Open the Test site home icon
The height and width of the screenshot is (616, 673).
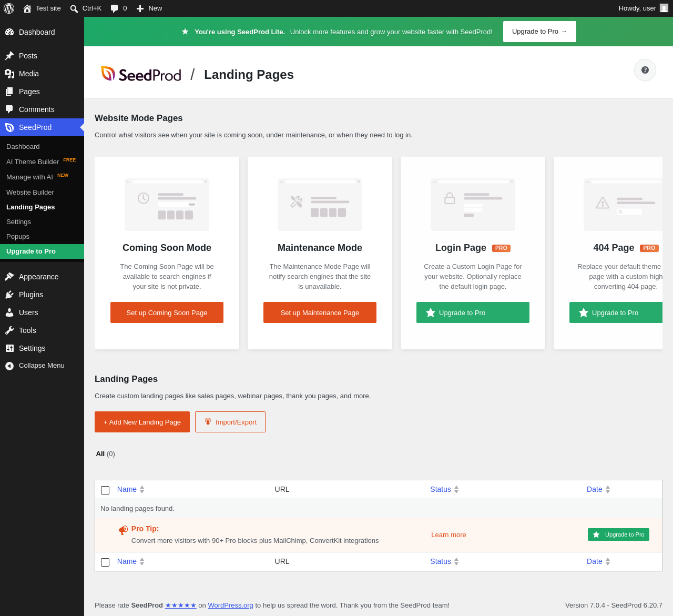pyautogui.click(x=27, y=8)
